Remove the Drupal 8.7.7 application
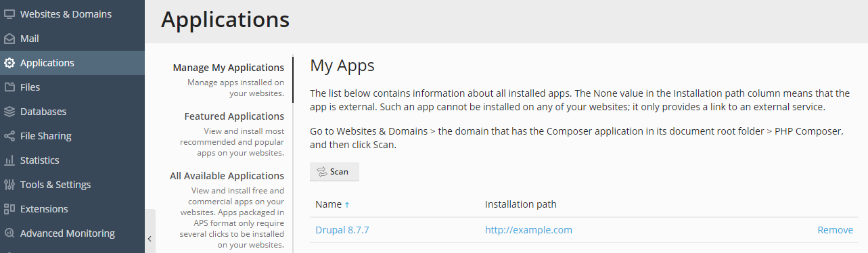The image size is (868, 253). pos(836,230)
